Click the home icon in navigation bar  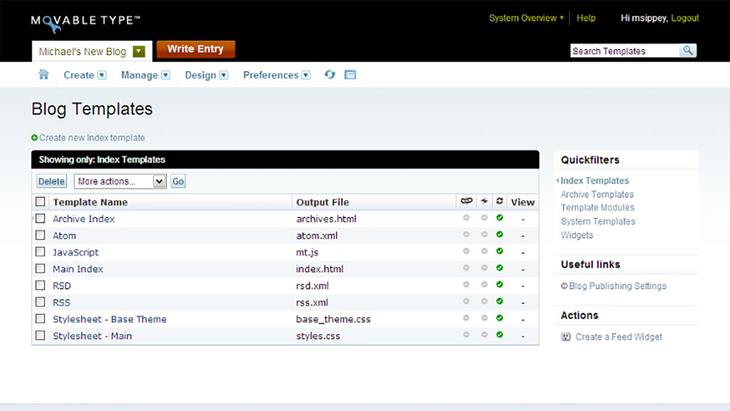point(44,74)
